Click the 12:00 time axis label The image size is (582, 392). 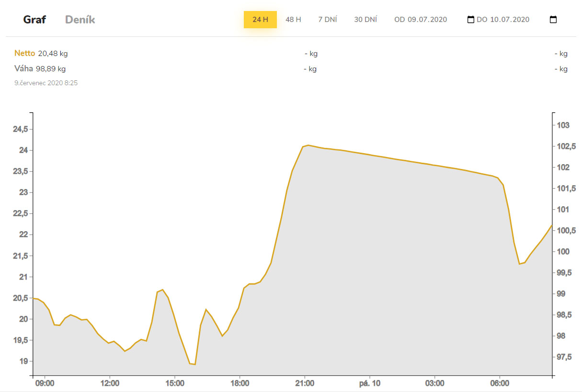(x=110, y=384)
